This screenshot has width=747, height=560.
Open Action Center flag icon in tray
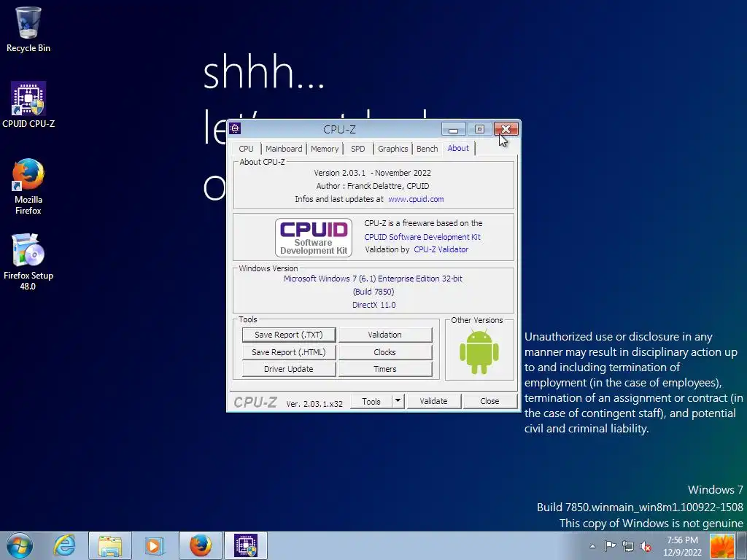tap(611, 546)
